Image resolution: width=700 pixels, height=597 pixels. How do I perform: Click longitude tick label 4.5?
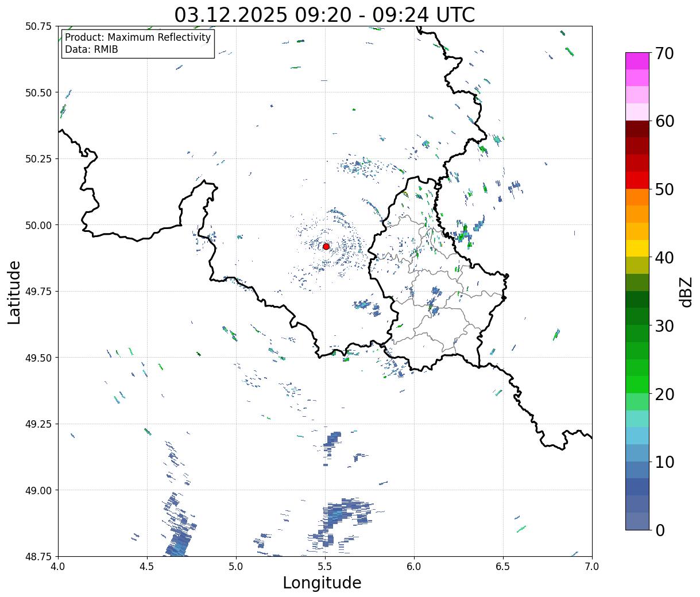pos(147,567)
